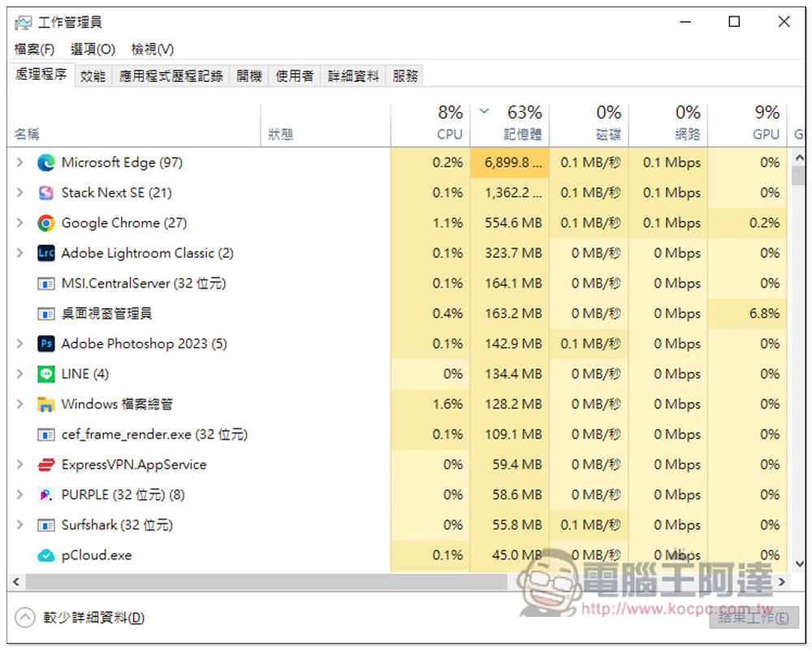The image size is (812, 651).
Task: Collapse view with 較少詳細資料 button
Action: click(x=80, y=618)
